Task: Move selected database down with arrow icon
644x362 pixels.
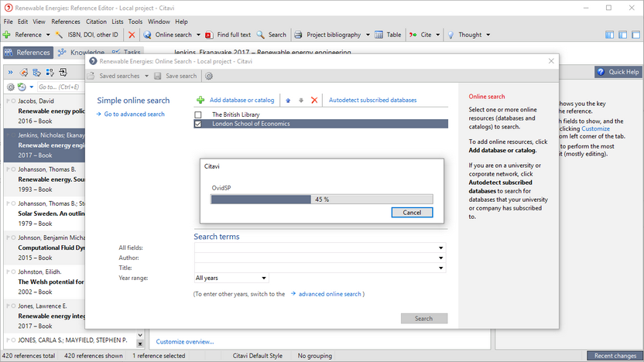Action: click(x=301, y=100)
